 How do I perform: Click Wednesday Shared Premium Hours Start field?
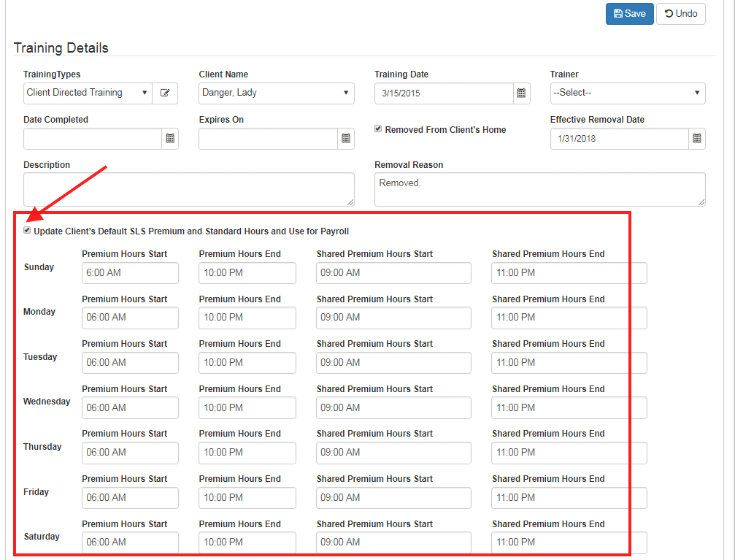tap(393, 407)
